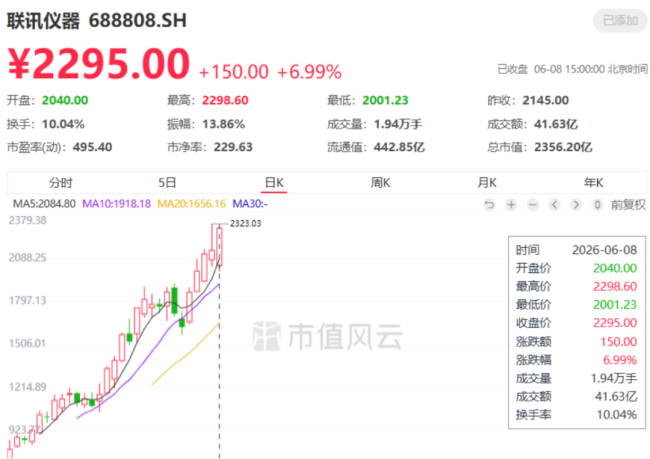Click the 成交量 1.94万手 row in tooltip
Viewport: 650px width, 459px height.
576,378
